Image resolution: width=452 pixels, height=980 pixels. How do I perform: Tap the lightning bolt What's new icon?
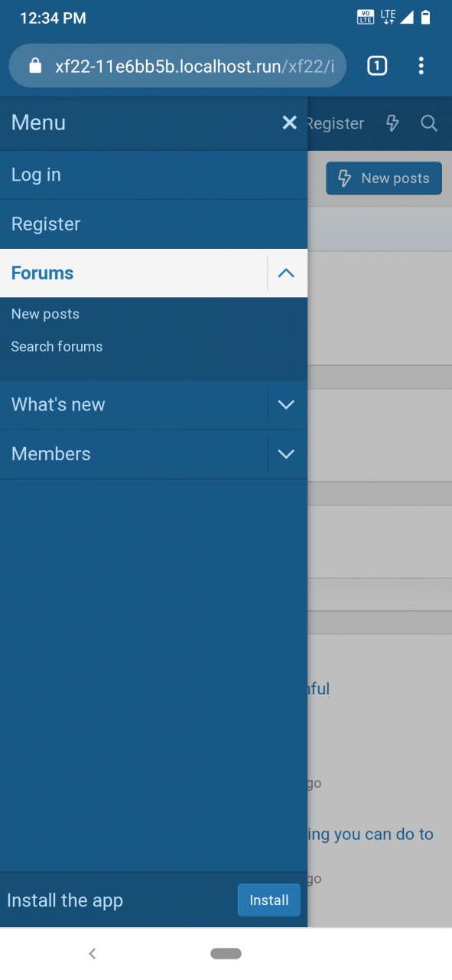pos(392,123)
